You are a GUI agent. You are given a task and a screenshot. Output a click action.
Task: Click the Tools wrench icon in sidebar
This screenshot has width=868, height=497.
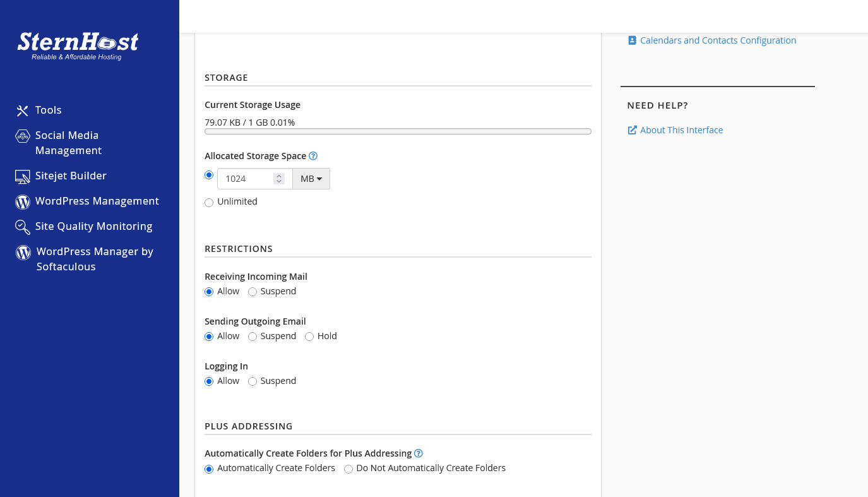(23, 111)
